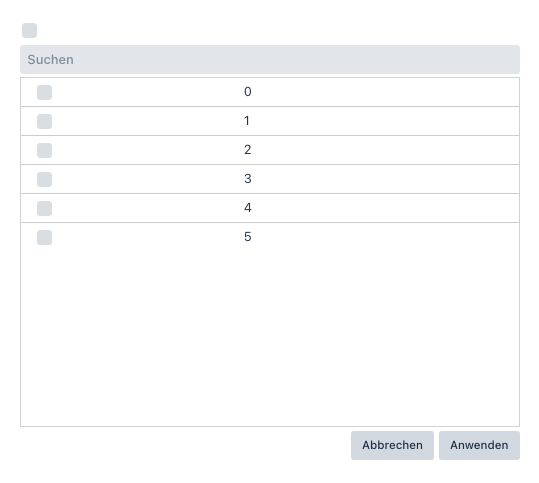Cancel with the Abbrechen button
539x483 pixels.
pos(392,446)
